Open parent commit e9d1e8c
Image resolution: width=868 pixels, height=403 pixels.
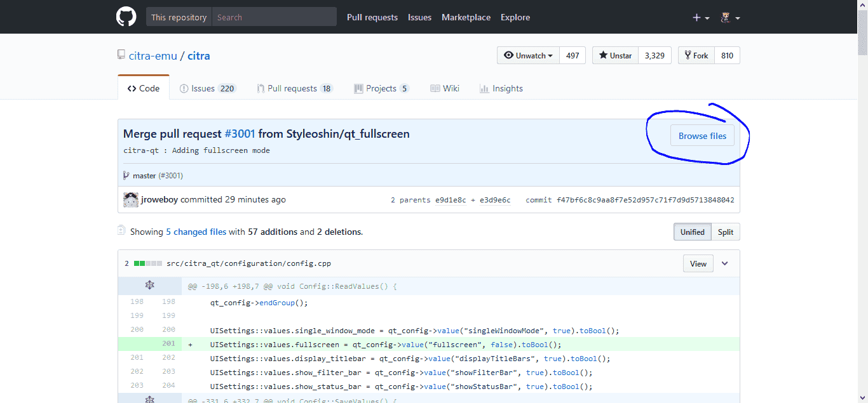pos(451,200)
